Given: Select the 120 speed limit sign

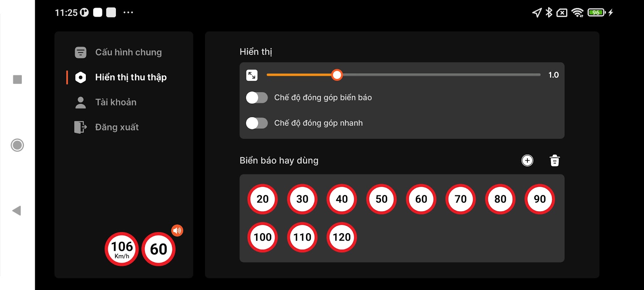Looking at the screenshot, I should [x=342, y=237].
